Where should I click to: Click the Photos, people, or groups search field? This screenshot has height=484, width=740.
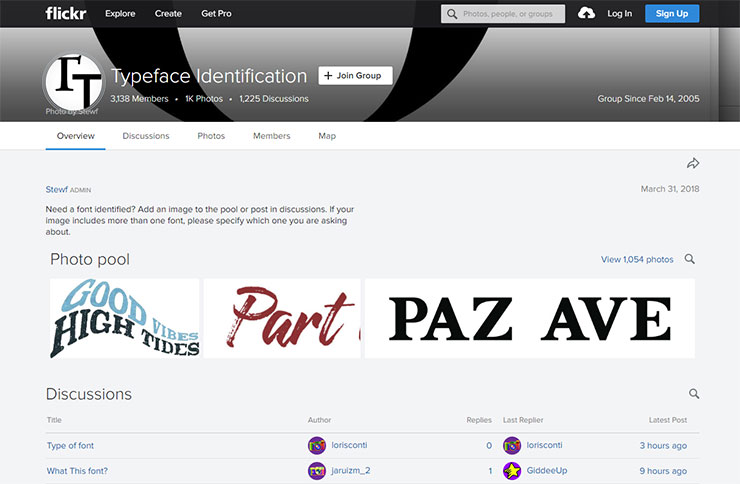click(x=503, y=14)
